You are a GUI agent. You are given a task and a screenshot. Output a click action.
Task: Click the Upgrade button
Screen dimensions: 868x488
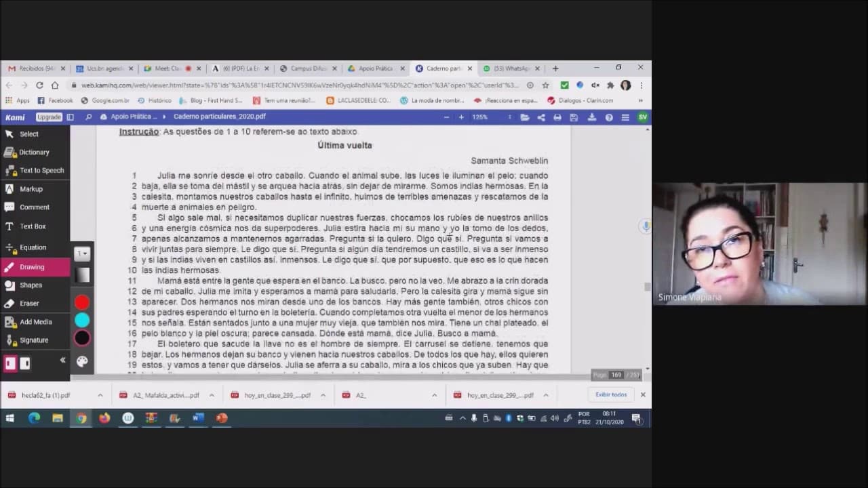pyautogui.click(x=49, y=117)
